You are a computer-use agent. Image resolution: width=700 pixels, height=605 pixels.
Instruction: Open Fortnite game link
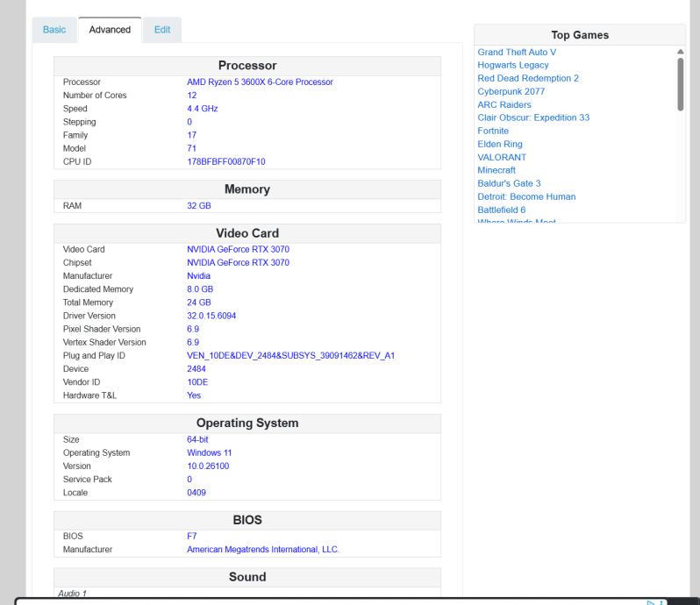coord(493,132)
